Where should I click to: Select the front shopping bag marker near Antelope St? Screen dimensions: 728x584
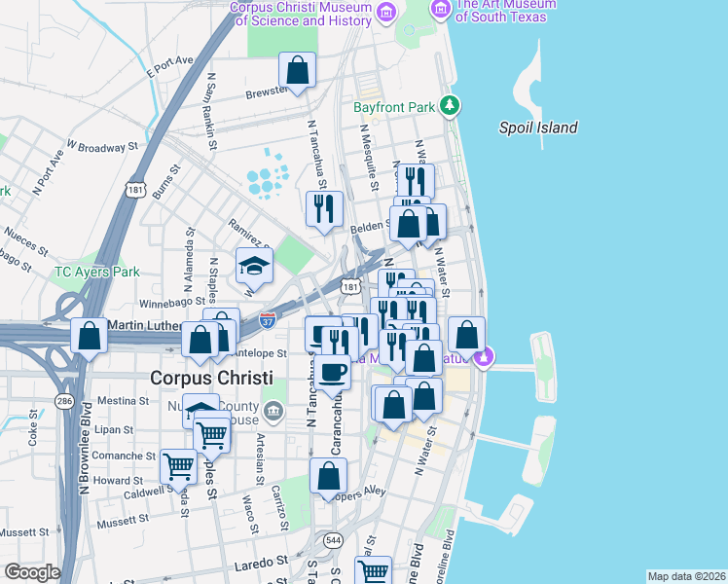pyautogui.click(x=200, y=343)
